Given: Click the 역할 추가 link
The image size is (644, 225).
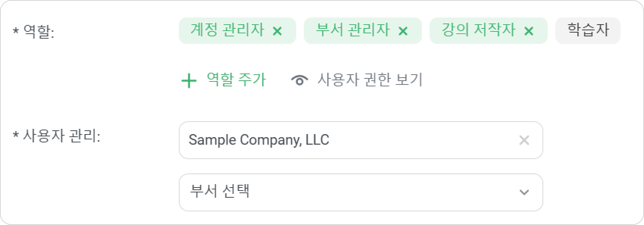Looking at the screenshot, I should point(236,80).
